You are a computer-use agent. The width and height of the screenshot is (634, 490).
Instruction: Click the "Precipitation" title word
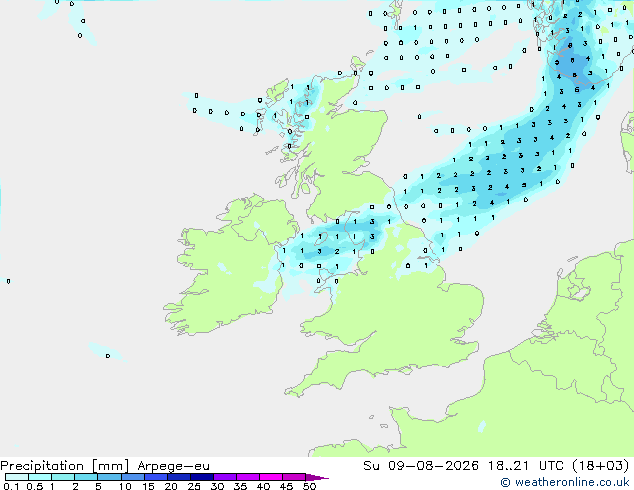42,466
